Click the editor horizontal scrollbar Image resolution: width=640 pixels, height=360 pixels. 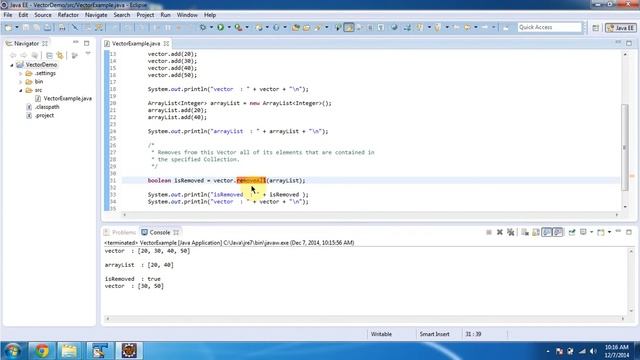tap(370, 215)
